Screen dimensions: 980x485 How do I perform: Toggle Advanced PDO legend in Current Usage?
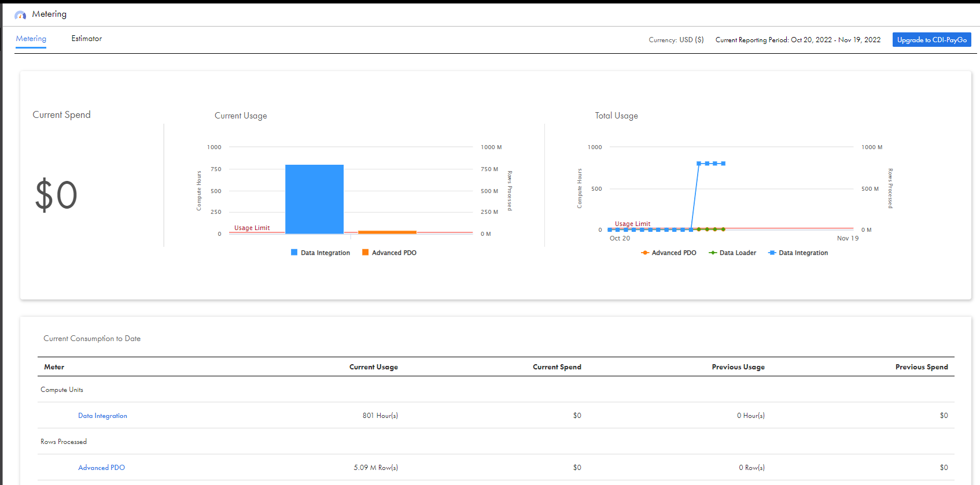[389, 253]
